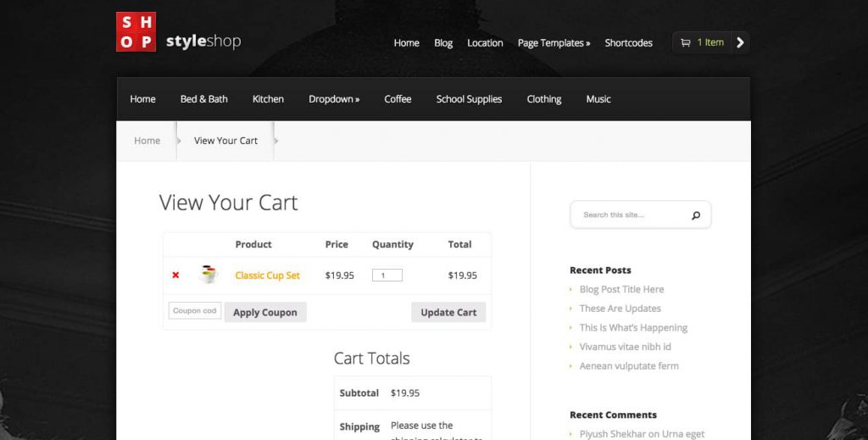The height and width of the screenshot is (440, 868).
Task: Focus the coupon code input field
Action: coord(194,311)
